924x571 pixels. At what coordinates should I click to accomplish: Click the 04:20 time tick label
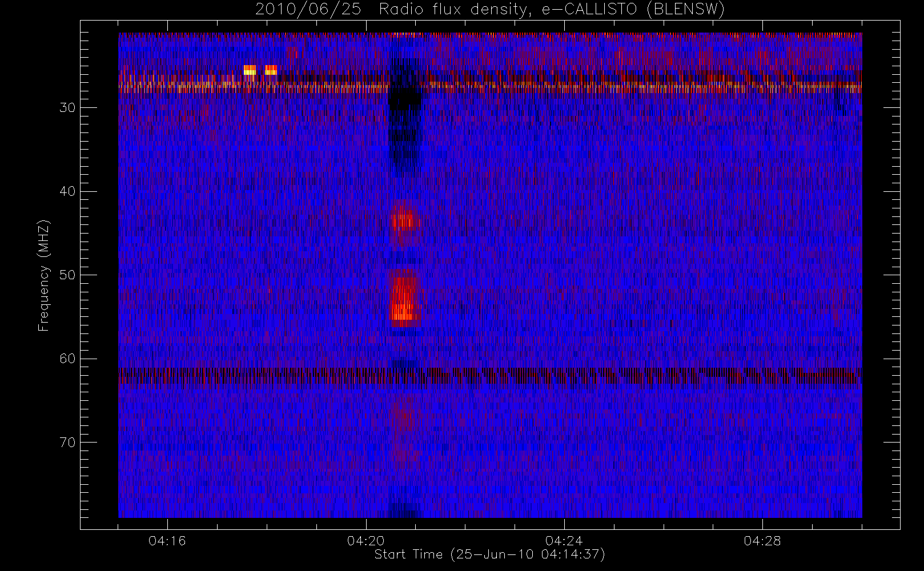click(x=365, y=541)
